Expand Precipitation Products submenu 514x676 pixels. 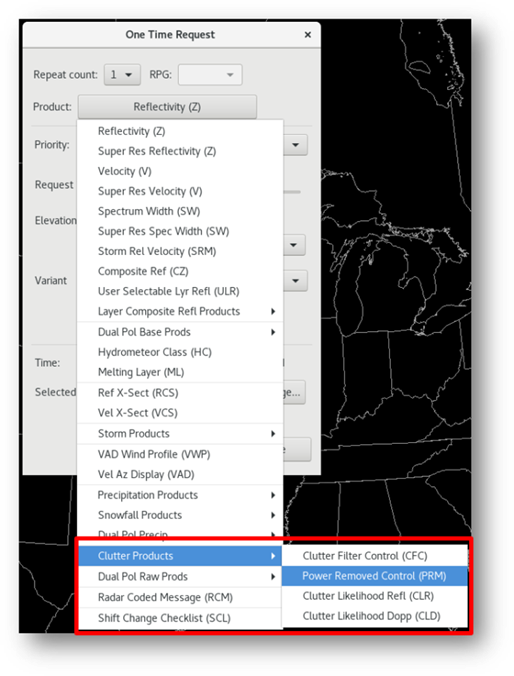tap(180, 495)
